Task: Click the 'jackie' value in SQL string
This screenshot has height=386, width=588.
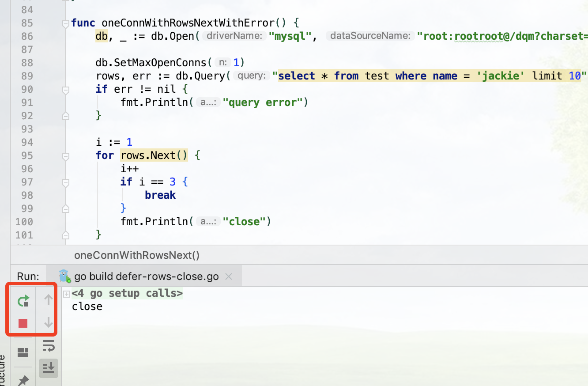Action: point(500,76)
